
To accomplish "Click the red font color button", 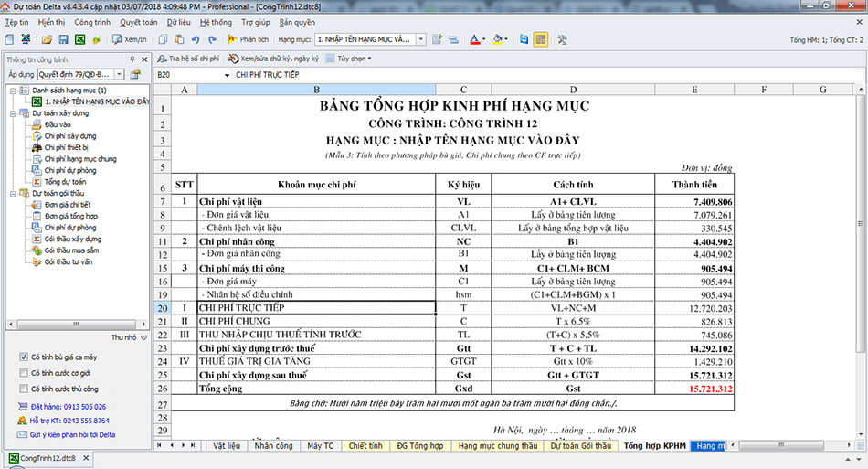I will tap(473, 40).
